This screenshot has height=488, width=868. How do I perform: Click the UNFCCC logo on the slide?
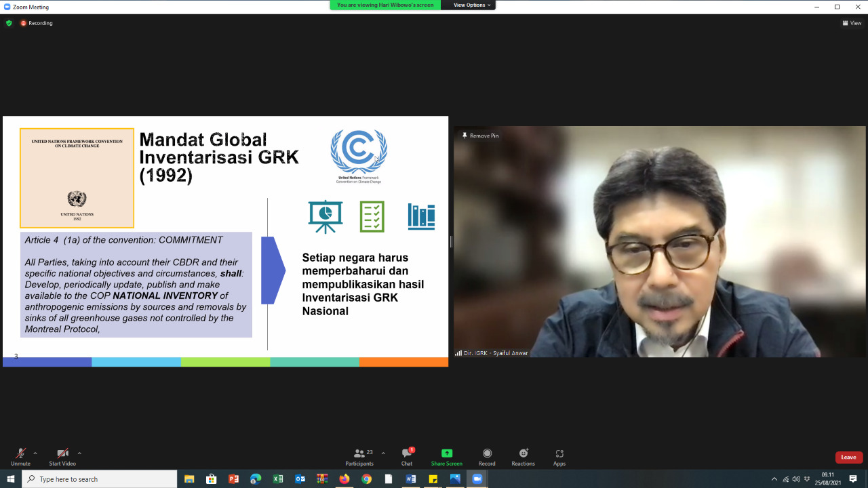pos(359,157)
